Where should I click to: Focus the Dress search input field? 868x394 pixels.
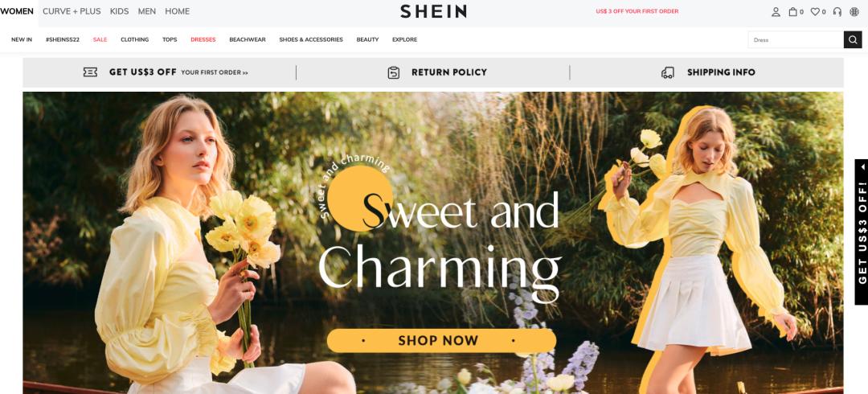click(796, 40)
